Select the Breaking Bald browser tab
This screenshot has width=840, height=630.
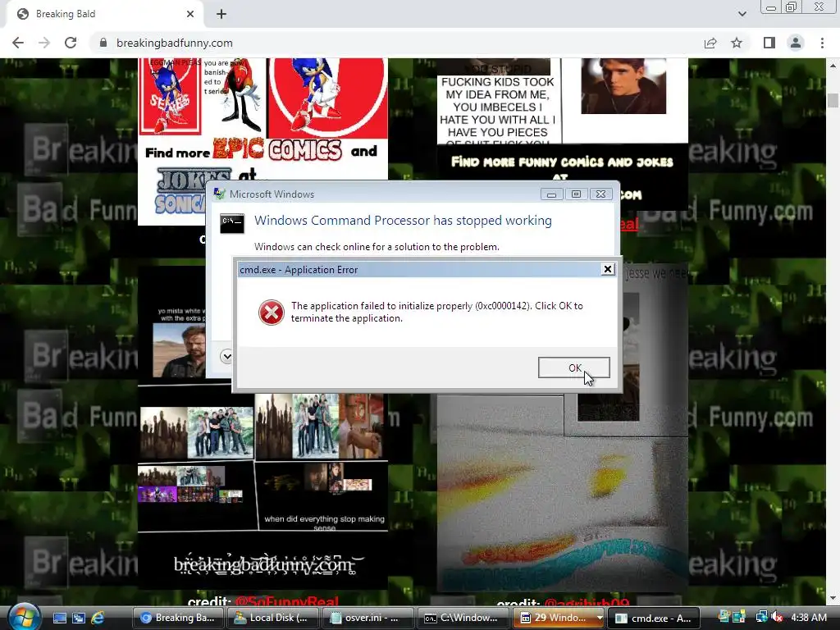coord(104,14)
